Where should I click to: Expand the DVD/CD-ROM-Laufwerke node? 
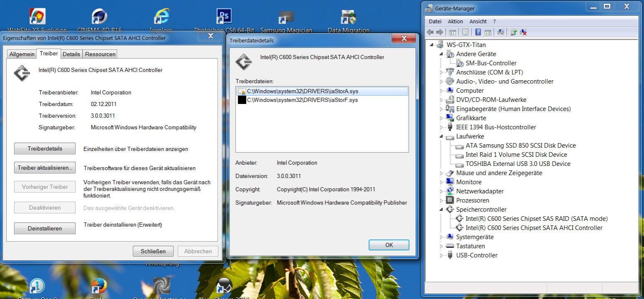tap(442, 100)
